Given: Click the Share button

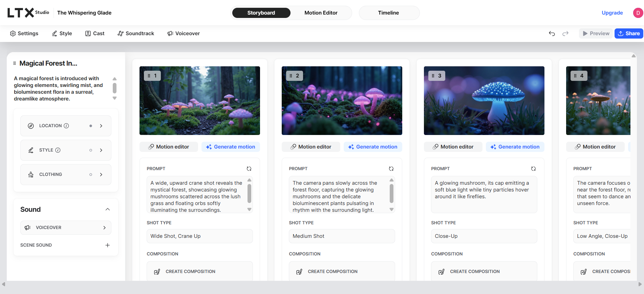Looking at the screenshot, I should 629,33.
